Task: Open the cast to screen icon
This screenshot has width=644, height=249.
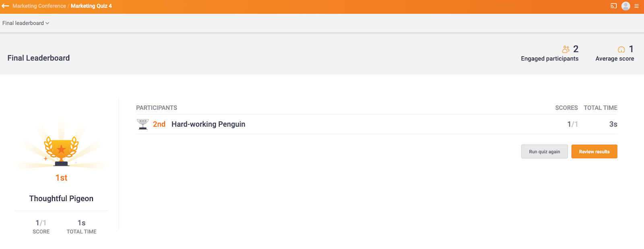Action: (x=613, y=6)
